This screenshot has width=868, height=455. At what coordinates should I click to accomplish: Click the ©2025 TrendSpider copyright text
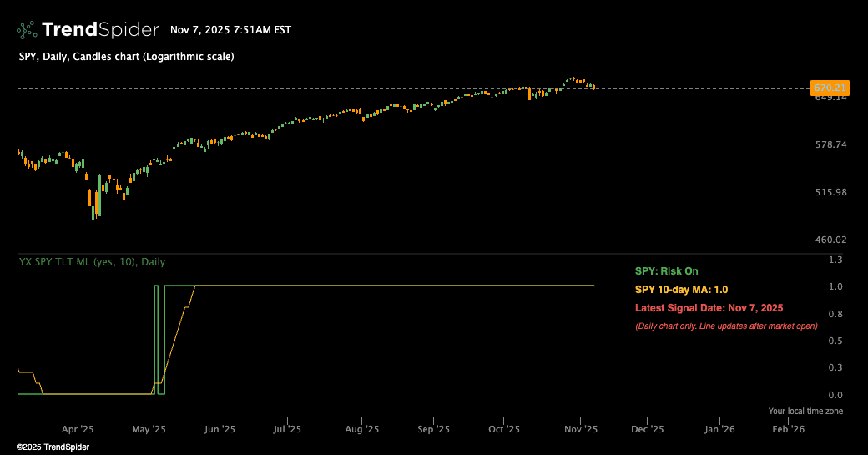coord(53,447)
